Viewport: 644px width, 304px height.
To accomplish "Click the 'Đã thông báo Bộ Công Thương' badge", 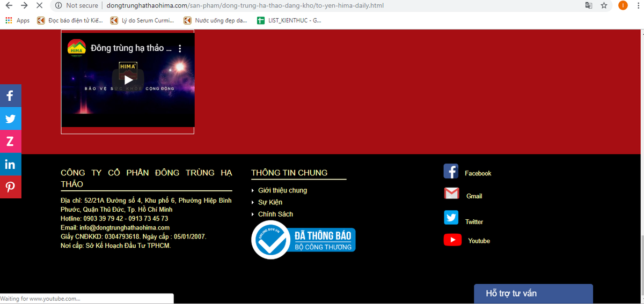I will point(303,240).
